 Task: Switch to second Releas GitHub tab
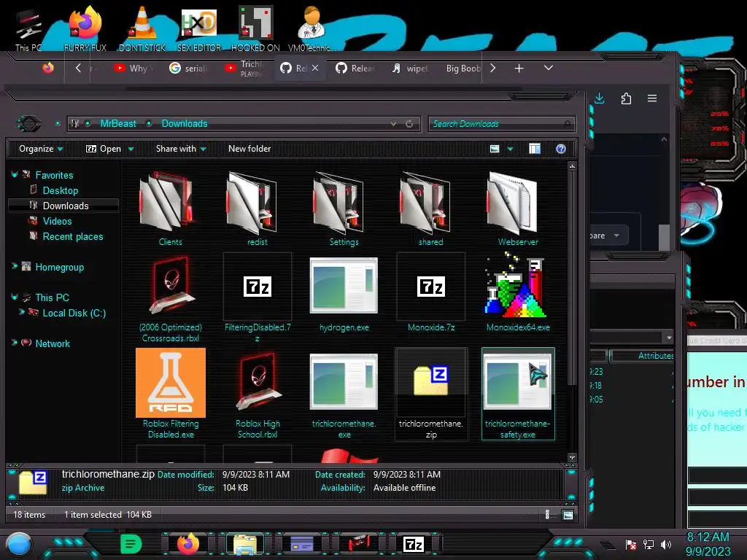point(355,68)
